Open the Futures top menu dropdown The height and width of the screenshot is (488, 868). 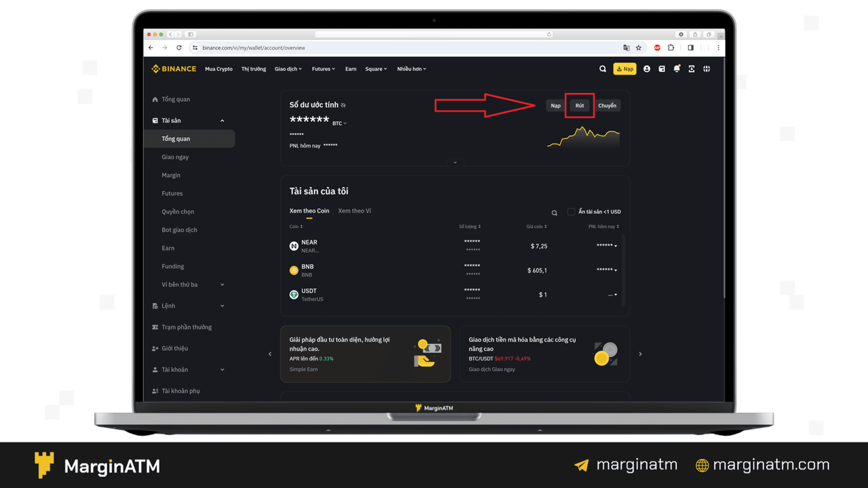pos(323,69)
